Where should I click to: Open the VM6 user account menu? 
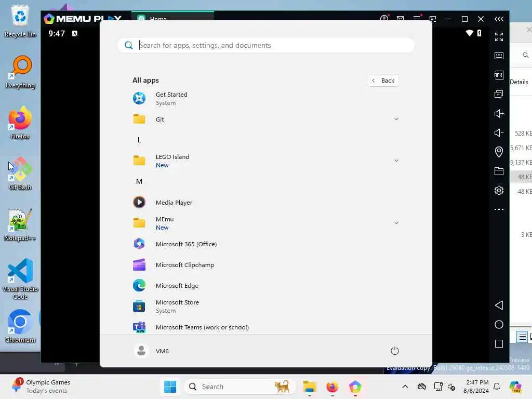[151, 351]
